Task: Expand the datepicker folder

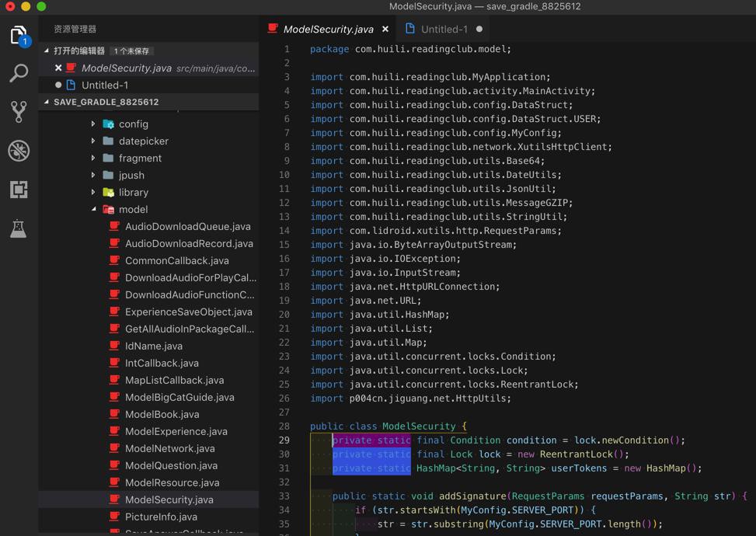Action: click(93, 141)
